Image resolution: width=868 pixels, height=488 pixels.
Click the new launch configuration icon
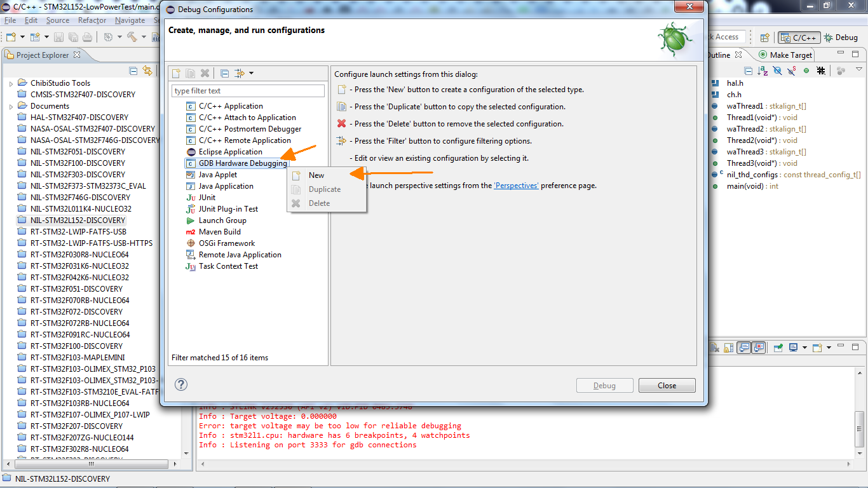[176, 74]
